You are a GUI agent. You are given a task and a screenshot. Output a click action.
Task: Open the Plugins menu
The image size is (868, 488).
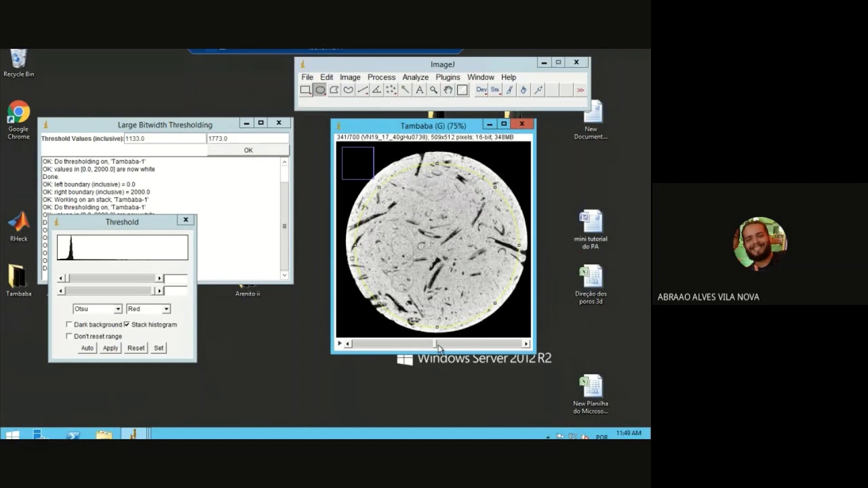coord(448,77)
